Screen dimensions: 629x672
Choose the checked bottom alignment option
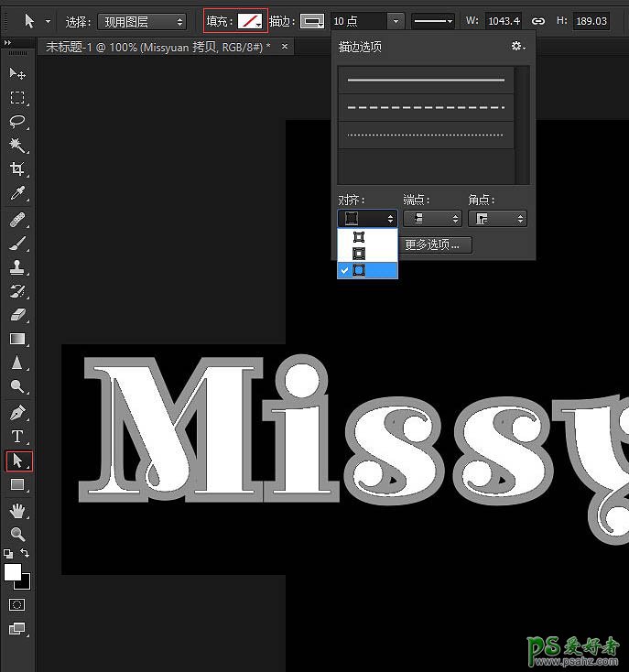point(368,270)
